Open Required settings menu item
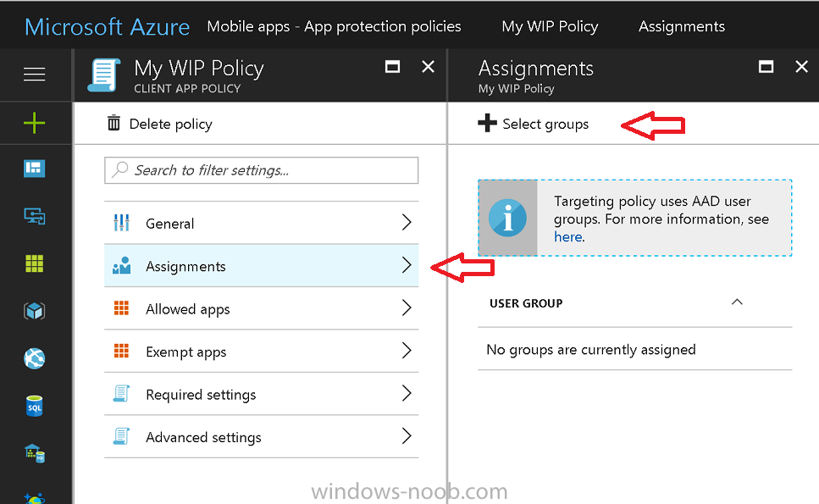 pyautogui.click(x=261, y=394)
